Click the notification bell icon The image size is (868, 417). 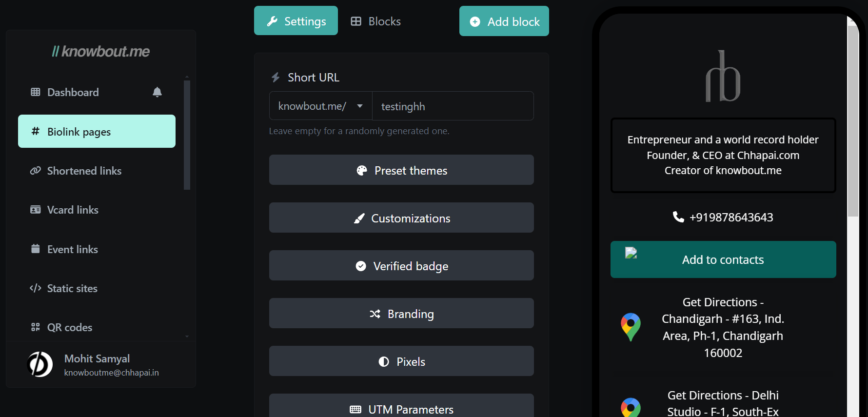pyautogui.click(x=157, y=92)
